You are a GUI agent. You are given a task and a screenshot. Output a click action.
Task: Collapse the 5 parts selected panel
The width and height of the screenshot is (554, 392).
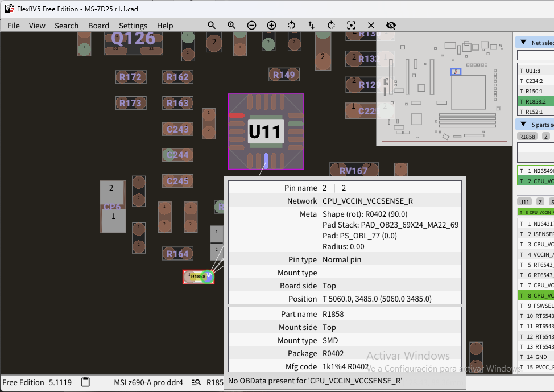523,125
